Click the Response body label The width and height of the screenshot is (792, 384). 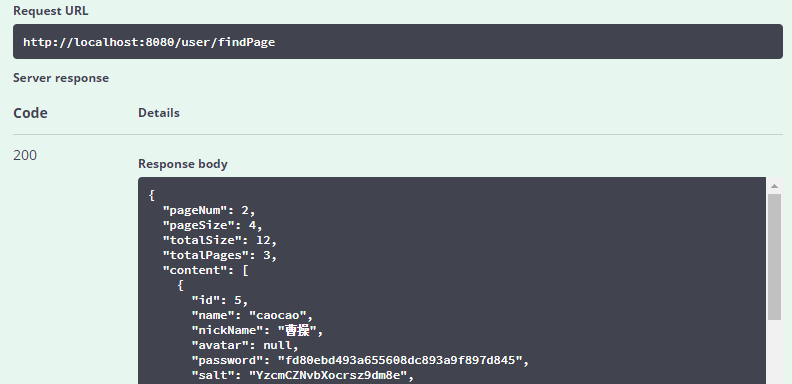pos(183,164)
